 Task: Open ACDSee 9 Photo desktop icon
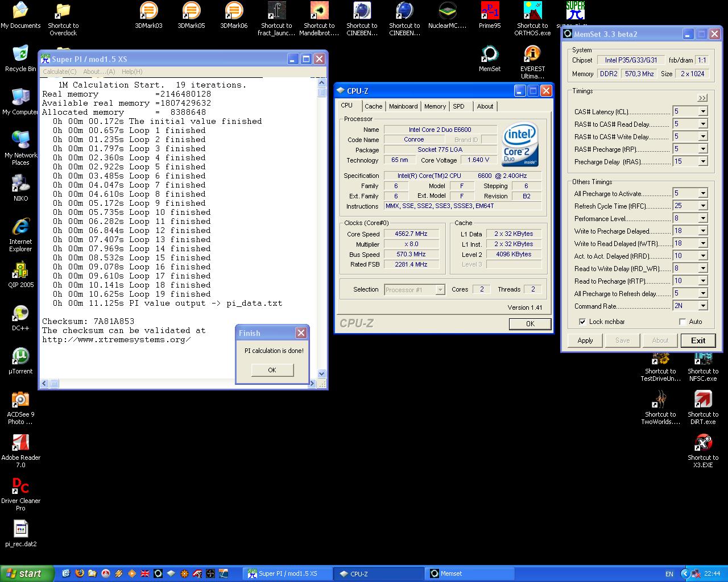tap(20, 408)
